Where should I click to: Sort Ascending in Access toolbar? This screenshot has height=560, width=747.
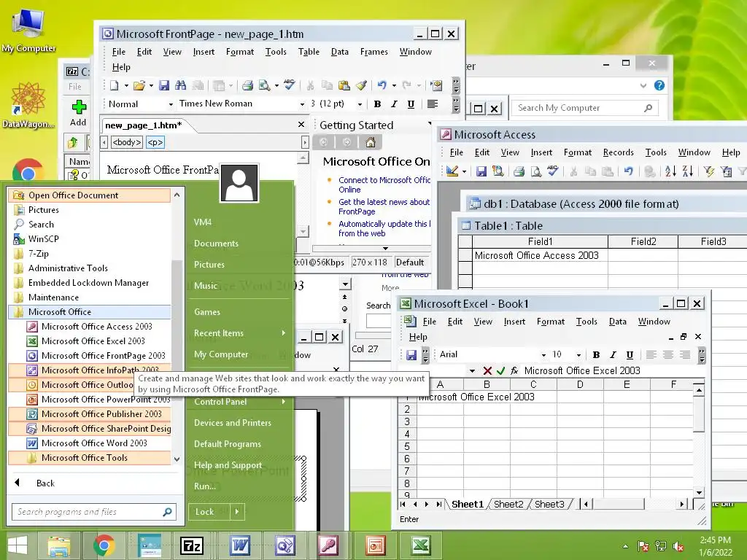coord(670,171)
